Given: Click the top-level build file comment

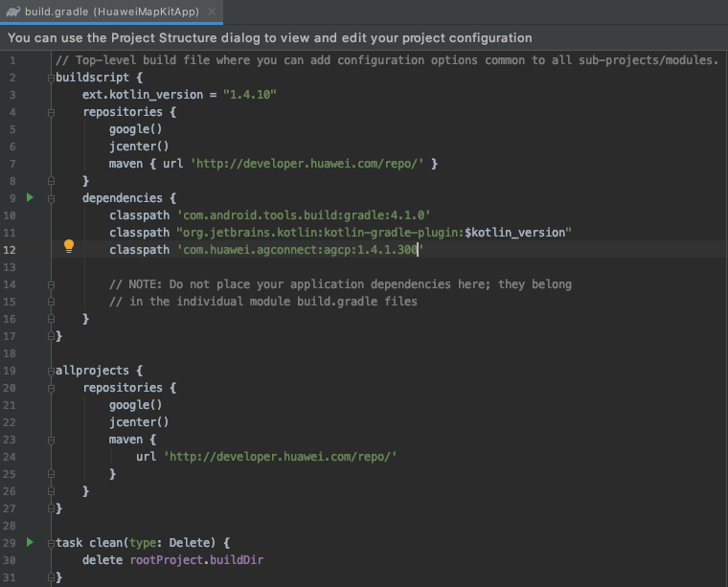Looking at the screenshot, I should click(x=387, y=60).
